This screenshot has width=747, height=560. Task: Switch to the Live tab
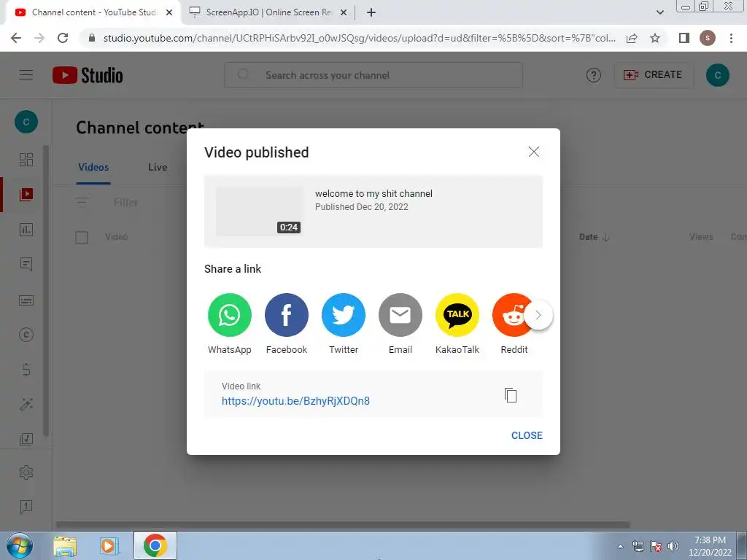coord(158,167)
